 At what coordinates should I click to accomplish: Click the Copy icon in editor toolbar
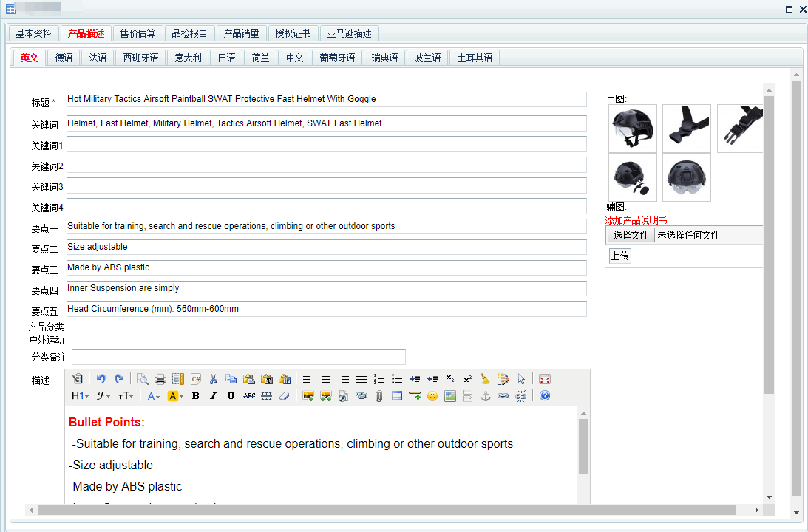click(231, 379)
